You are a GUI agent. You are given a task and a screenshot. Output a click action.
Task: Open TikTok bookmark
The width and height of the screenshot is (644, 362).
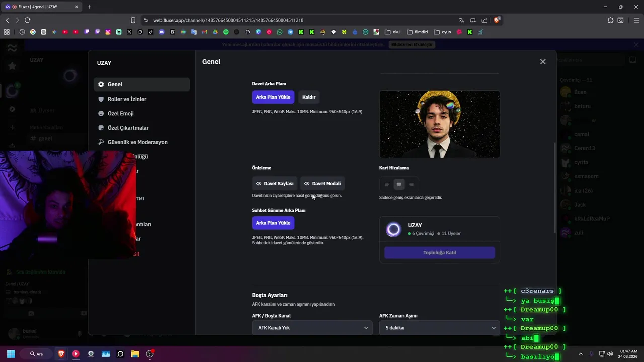click(x=151, y=32)
